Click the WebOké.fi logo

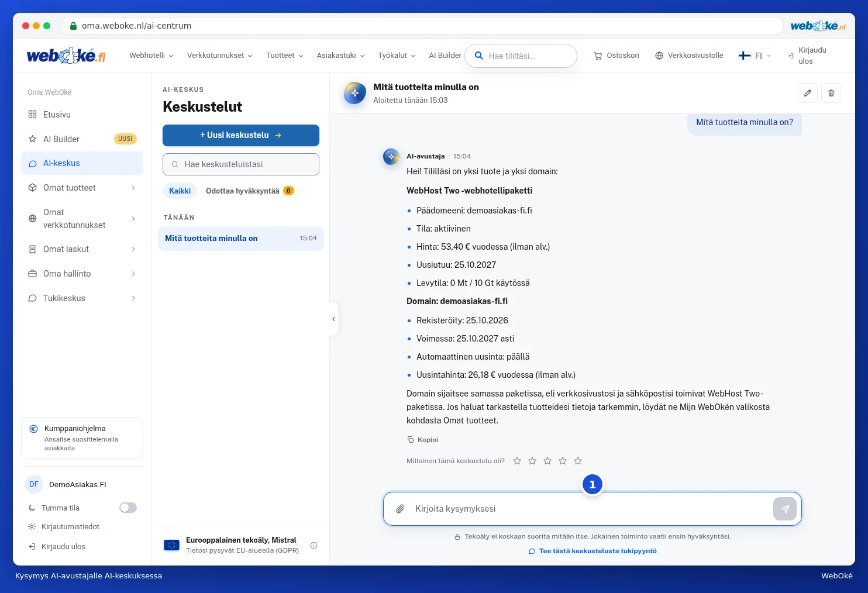[x=66, y=56]
